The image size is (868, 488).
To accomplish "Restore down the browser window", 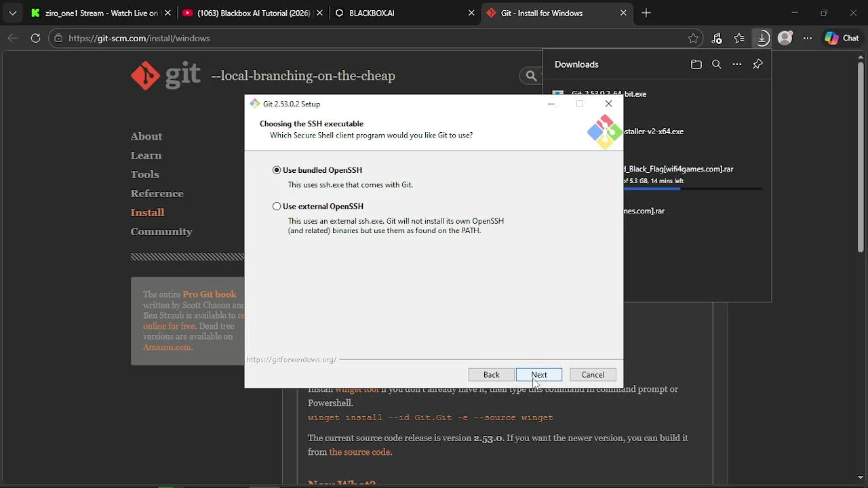I will click(823, 13).
